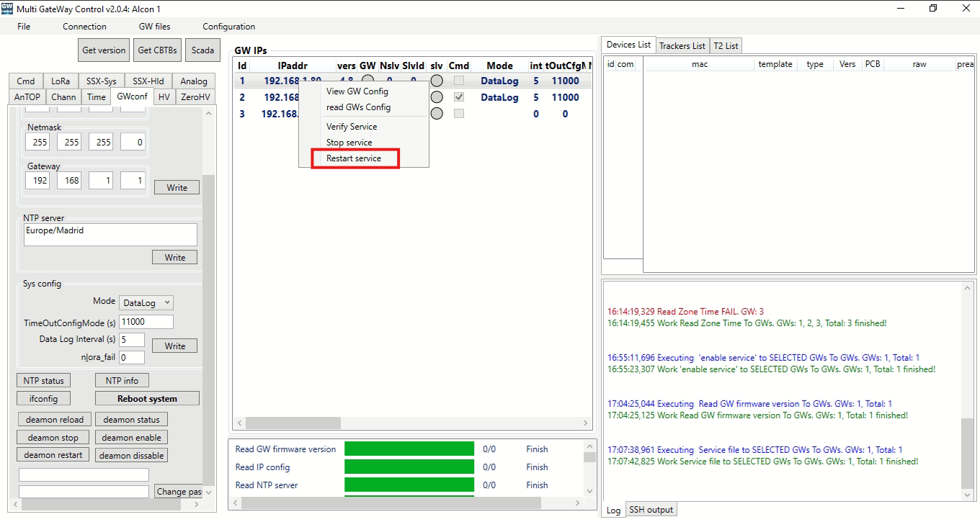Click the slv status circle in row 1
This screenshot has width=980, height=522.
(x=437, y=81)
